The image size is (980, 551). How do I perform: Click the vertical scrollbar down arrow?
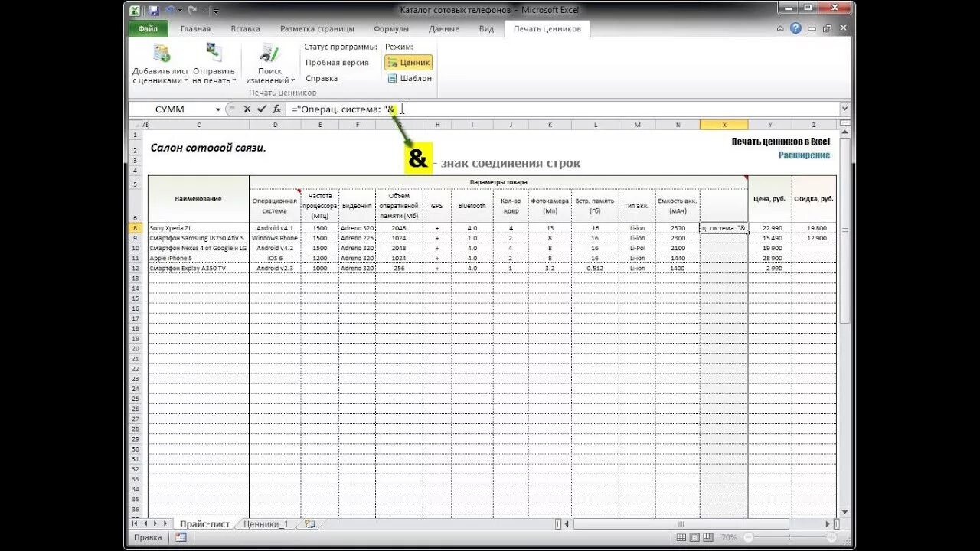845,511
